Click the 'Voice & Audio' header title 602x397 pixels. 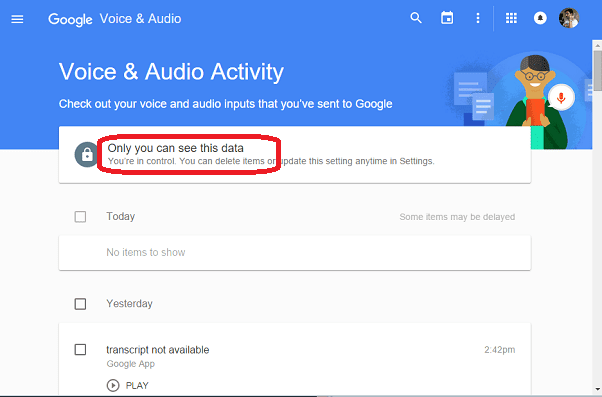click(141, 19)
